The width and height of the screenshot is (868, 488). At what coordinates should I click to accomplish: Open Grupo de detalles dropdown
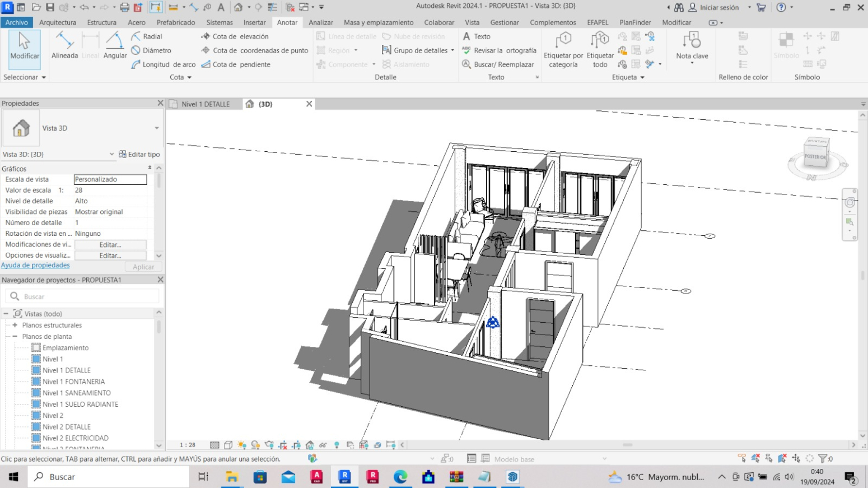(452, 50)
